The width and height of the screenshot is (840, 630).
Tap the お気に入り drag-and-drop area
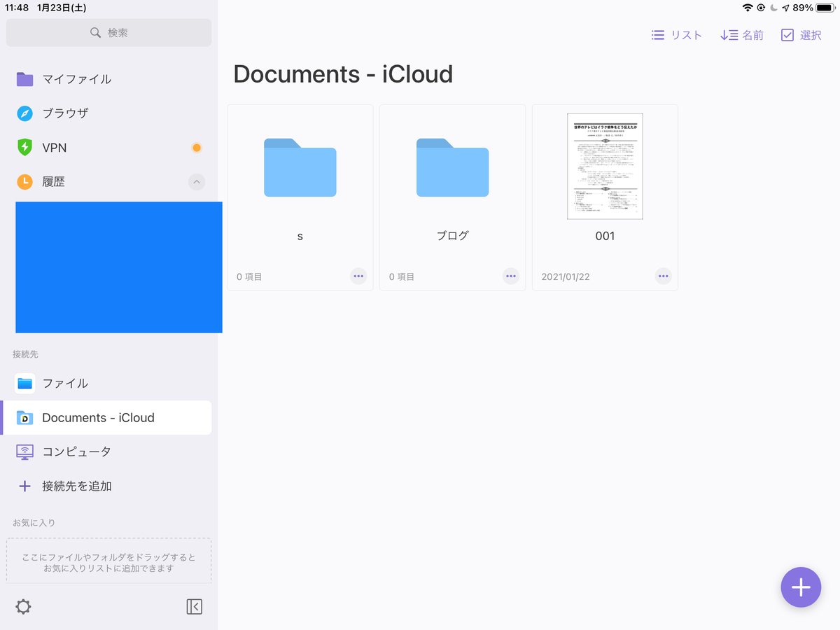pos(108,561)
